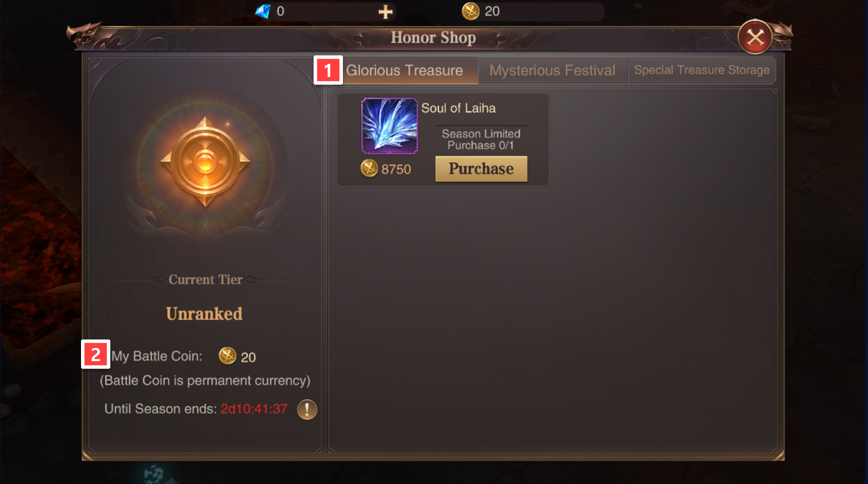868x484 pixels.
Task: Open the Special Treasure Storage tab
Action: [702, 70]
